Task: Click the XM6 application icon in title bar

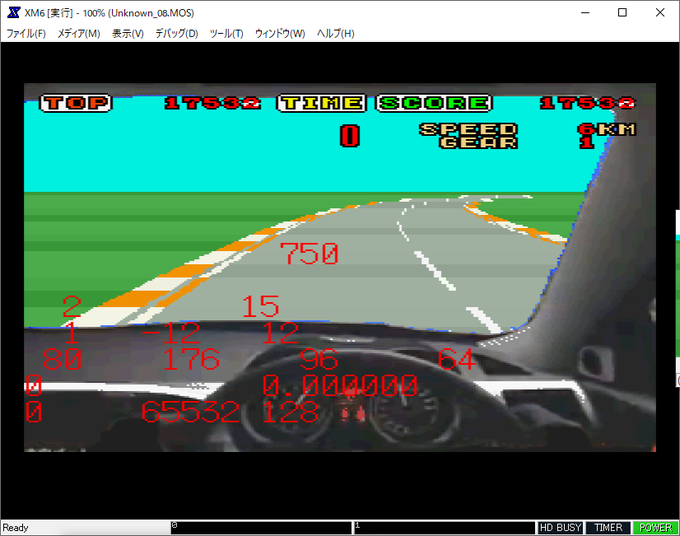Action: pos(13,13)
